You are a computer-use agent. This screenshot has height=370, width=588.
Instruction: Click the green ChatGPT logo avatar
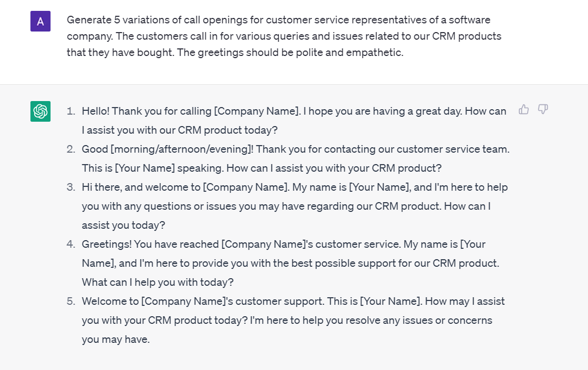(x=41, y=111)
